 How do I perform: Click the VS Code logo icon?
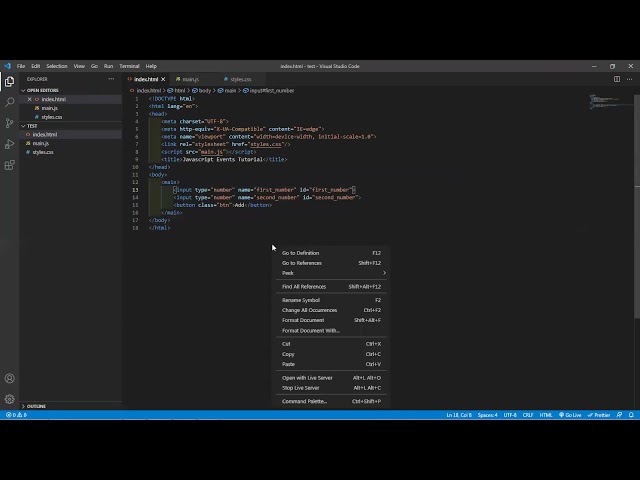7,66
